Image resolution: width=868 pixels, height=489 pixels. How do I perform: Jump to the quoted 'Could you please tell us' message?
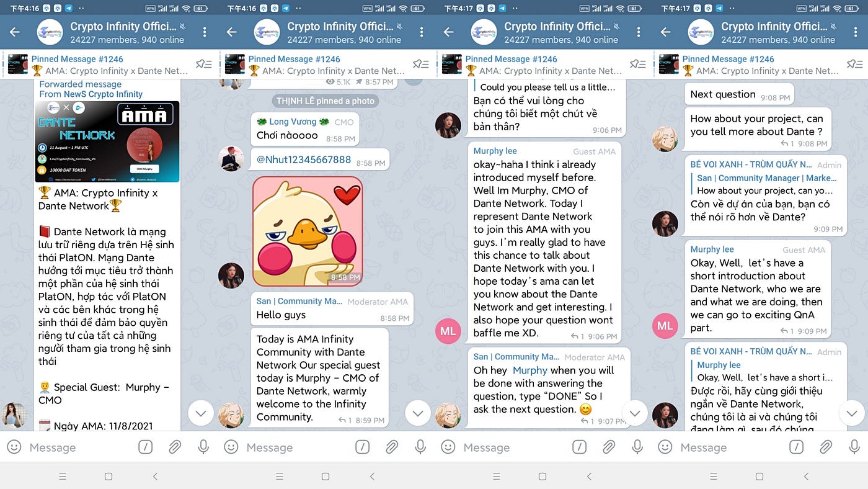pyautogui.click(x=544, y=87)
